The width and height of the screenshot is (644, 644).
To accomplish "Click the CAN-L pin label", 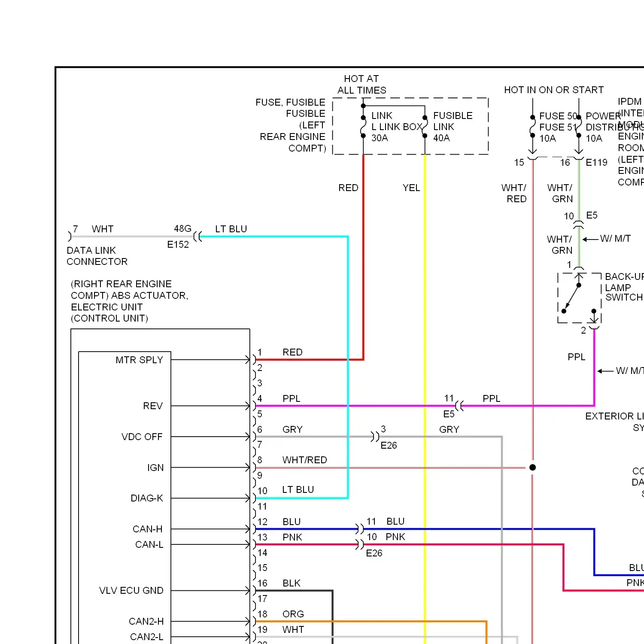I will point(149,544).
